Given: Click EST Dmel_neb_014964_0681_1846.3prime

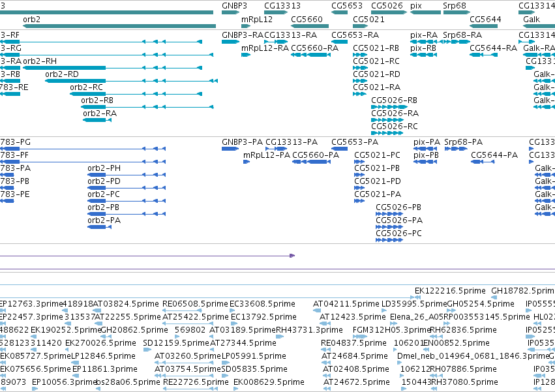Looking at the screenshot, I should (x=473, y=356).
